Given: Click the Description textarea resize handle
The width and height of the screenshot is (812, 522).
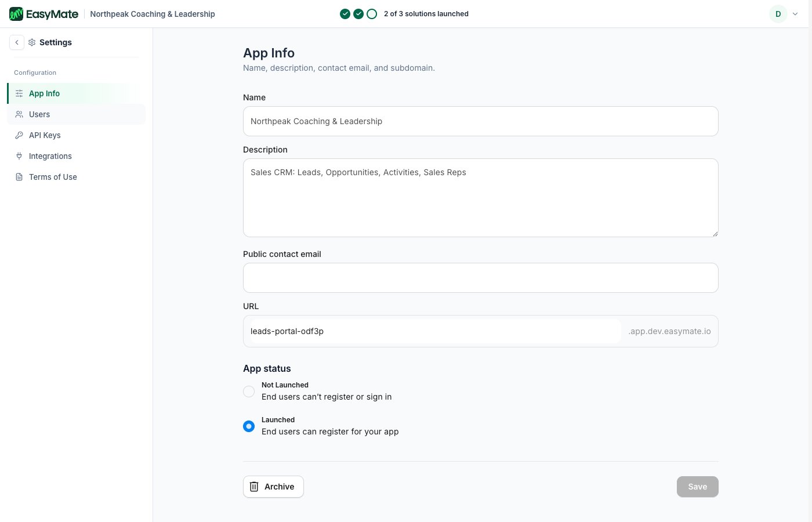Looking at the screenshot, I should pos(715,234).
